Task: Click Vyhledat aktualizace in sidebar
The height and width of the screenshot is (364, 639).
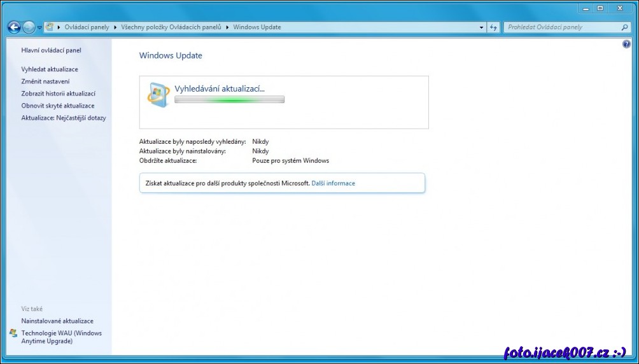Action: pyautogui.click(x=50, y=69)
